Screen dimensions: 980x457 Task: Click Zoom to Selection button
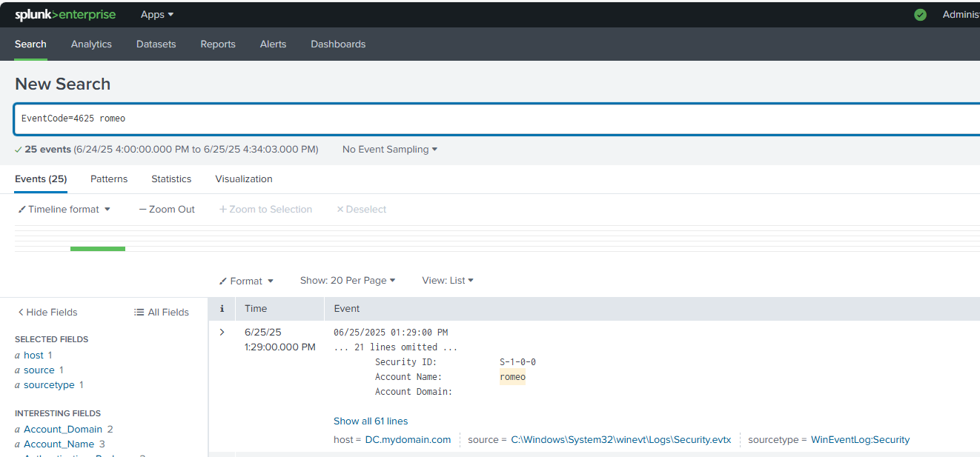coord(265,210)
